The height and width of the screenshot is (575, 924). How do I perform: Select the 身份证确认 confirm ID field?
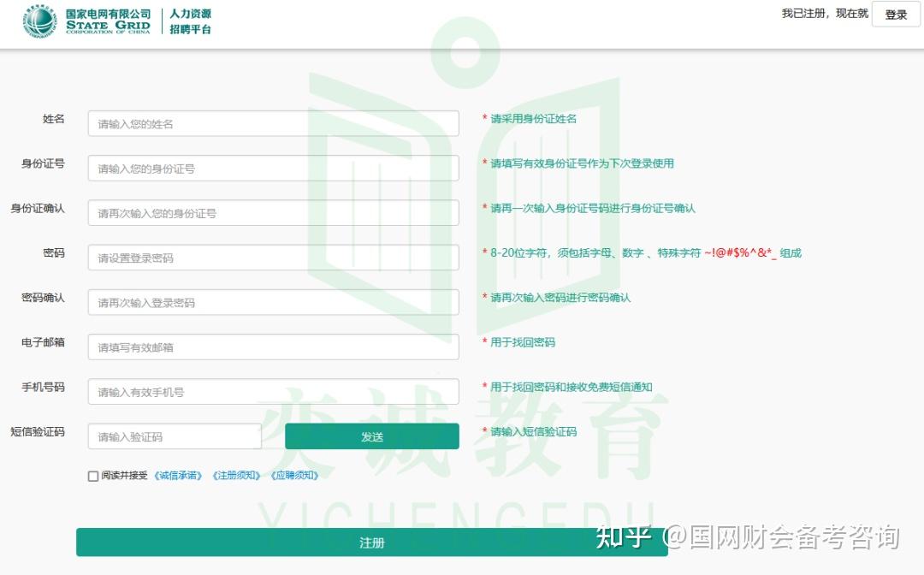click(x=274, y=213)
